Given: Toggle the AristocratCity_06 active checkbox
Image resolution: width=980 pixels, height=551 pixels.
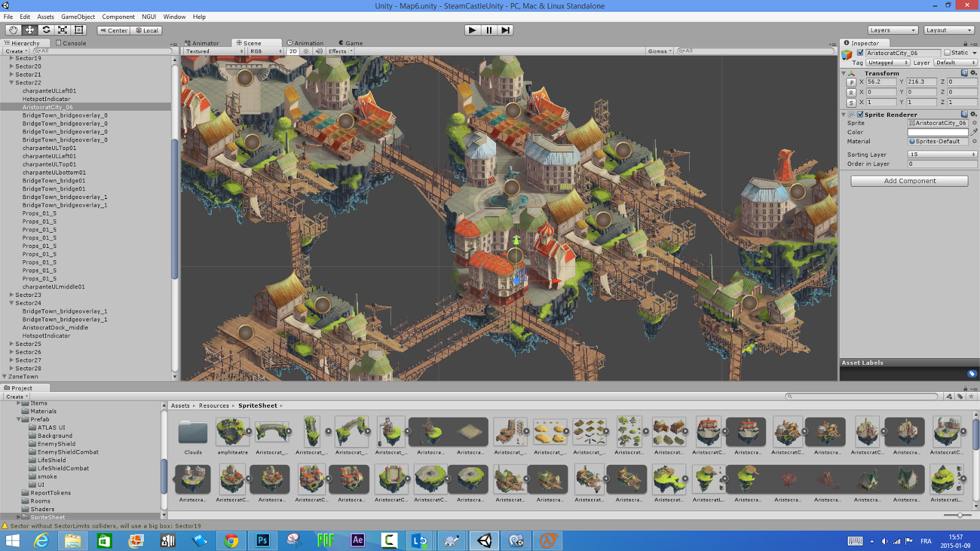Looking at the screenshot, I should [860, 53].
